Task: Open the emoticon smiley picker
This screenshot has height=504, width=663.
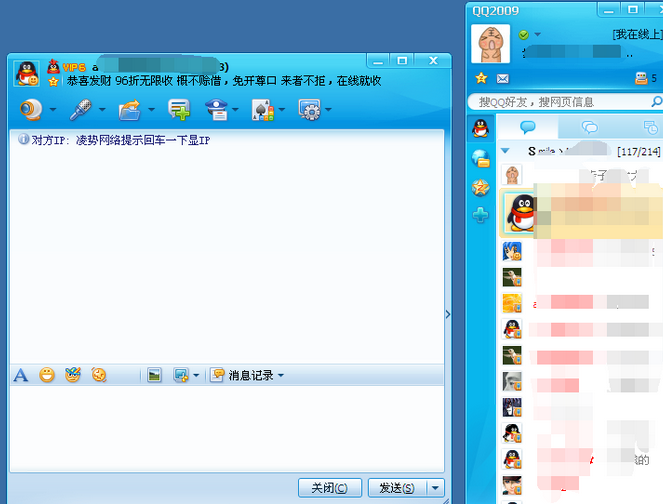Action: (x=47, y=375)
